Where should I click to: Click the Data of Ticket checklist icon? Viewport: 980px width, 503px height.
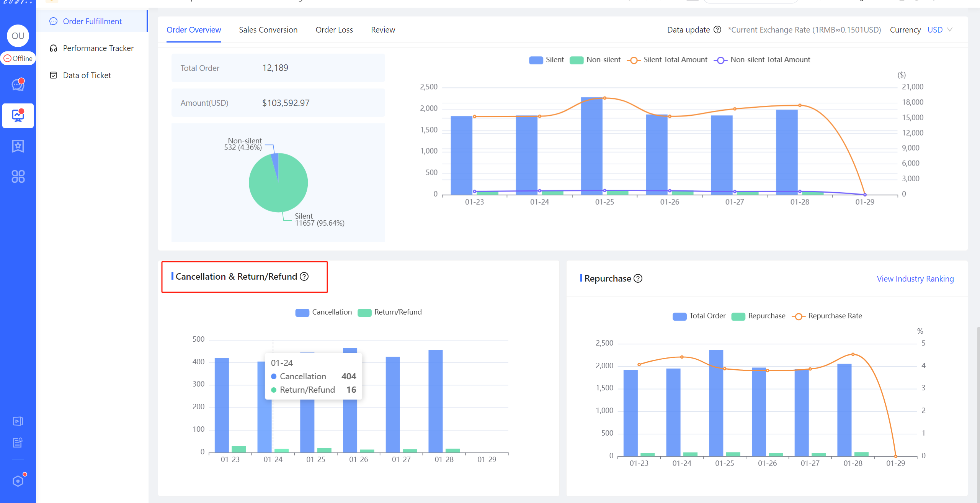point(53,75)
